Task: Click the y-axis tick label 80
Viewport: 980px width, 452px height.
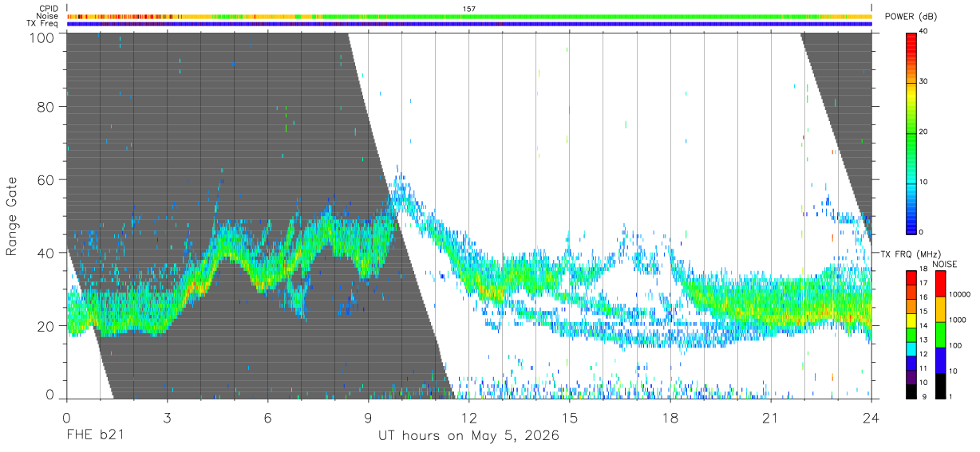Action: 46,106
